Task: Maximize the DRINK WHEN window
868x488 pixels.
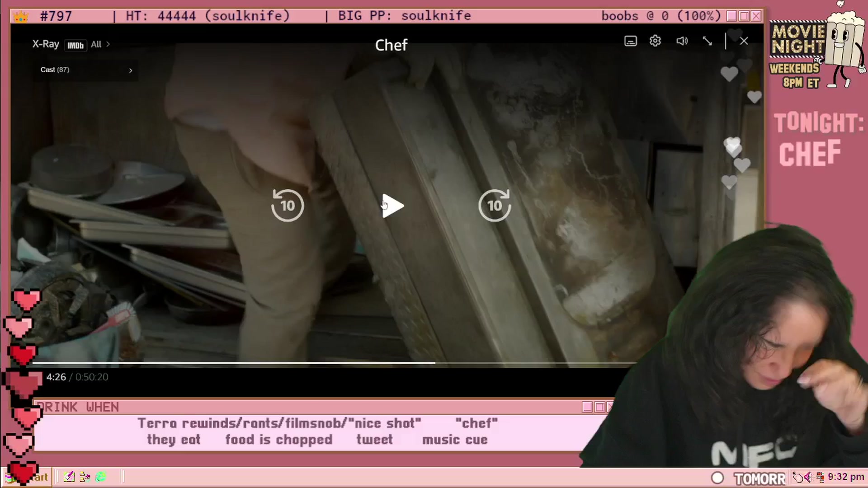Action: tap(599, 407)
